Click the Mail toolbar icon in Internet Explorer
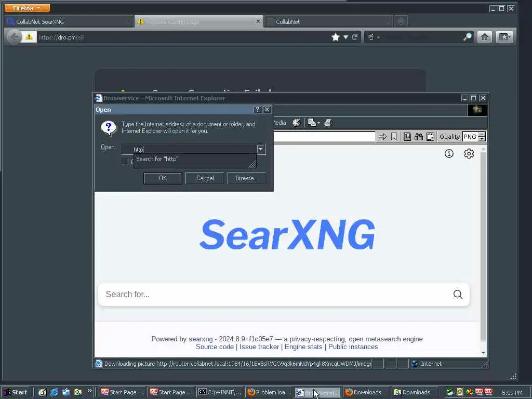Screen dimensions: 532x399 [x=312, y=123]
